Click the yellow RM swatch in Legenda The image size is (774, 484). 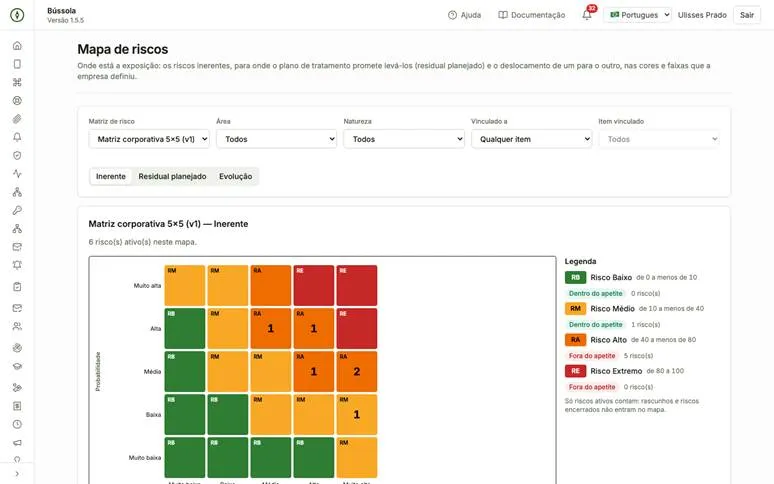[x=576, y=308]
